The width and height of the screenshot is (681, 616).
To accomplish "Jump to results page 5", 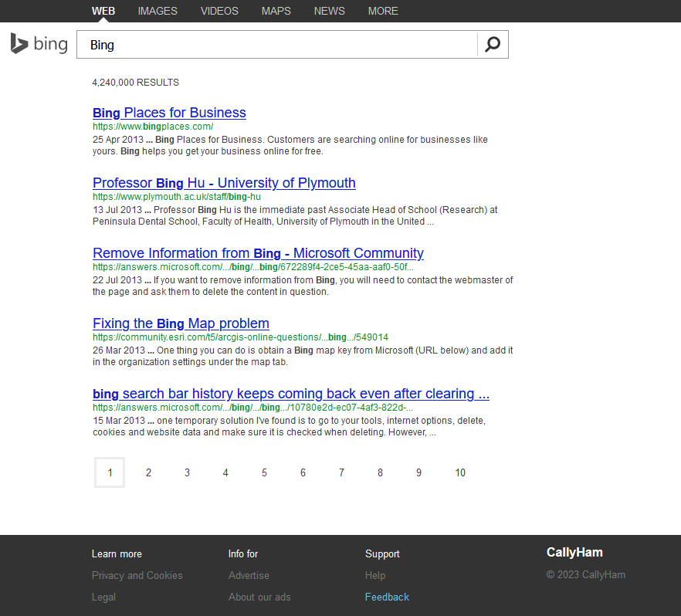I will tap(264, 472).
